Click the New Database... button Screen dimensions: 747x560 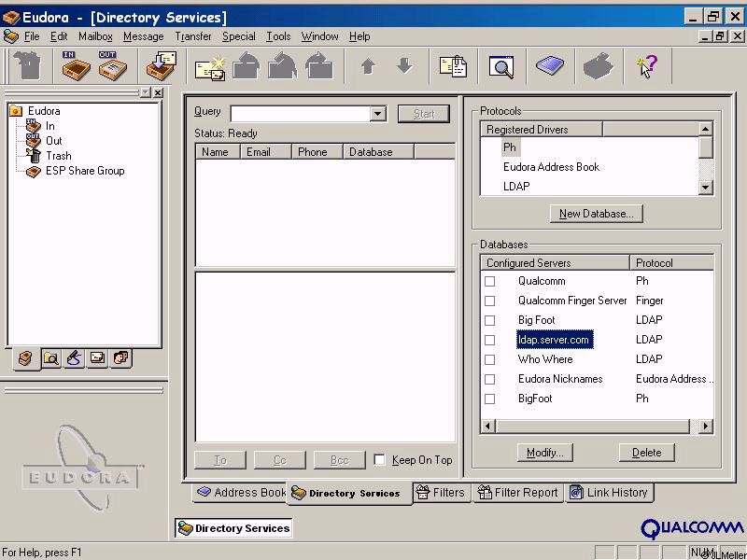(x=596, y=214)
